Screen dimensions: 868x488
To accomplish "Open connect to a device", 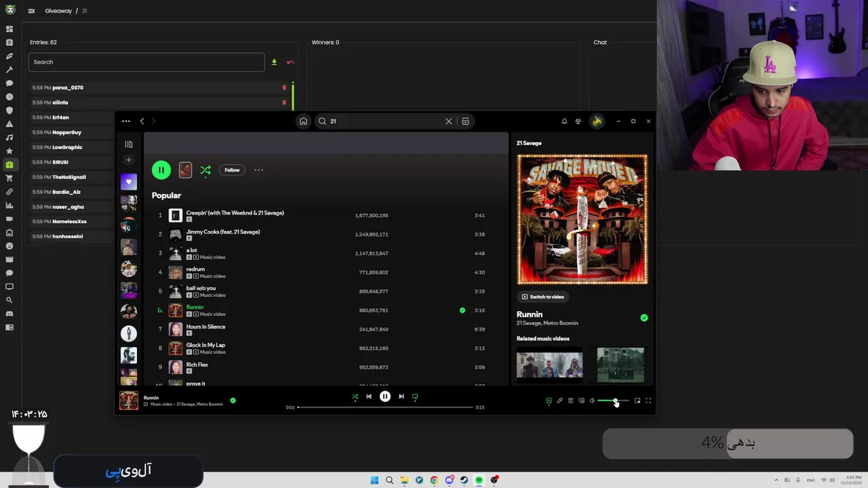I will click(x=581, y=401).
